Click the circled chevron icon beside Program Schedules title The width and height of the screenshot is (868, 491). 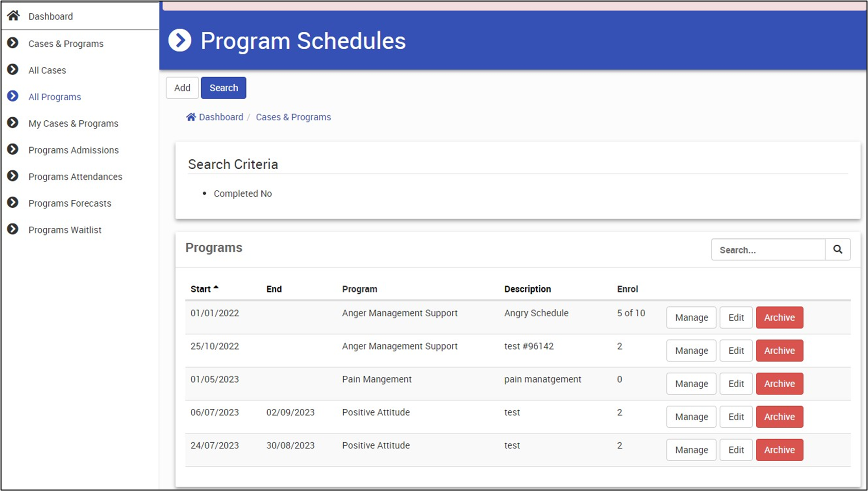(180, 41)
